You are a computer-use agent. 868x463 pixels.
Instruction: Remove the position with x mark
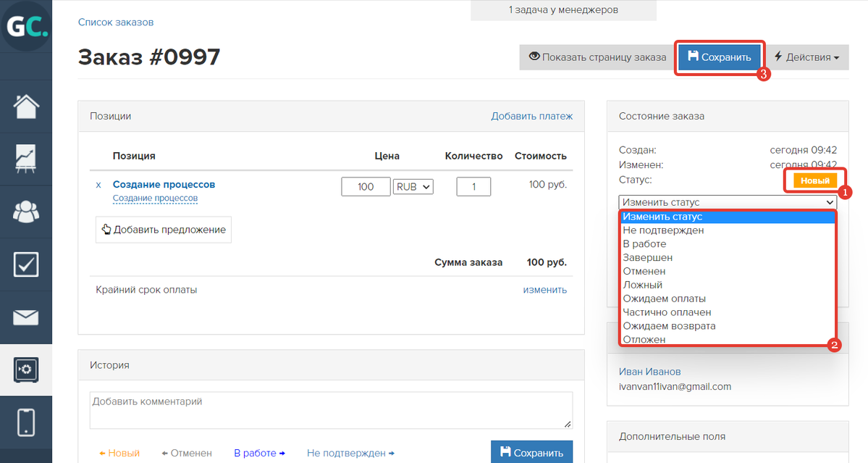(98, 185)
